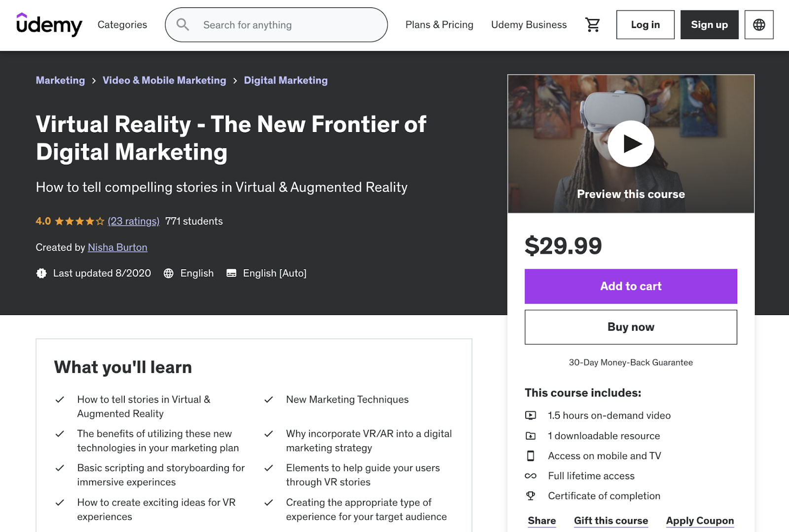This screenshot has height=532, width=789.
Task: Click the search magnifier icon
Action: coord(182,24)
